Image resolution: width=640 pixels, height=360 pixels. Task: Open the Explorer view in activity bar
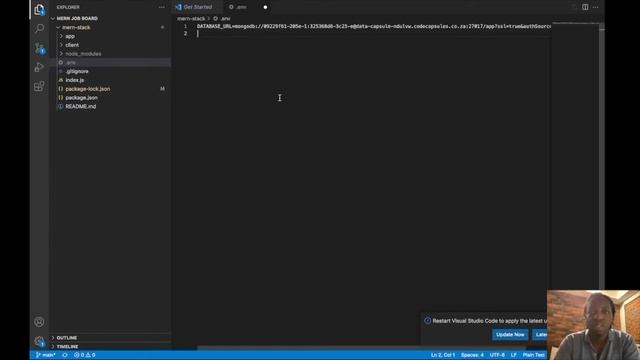(x=39, y=10)
